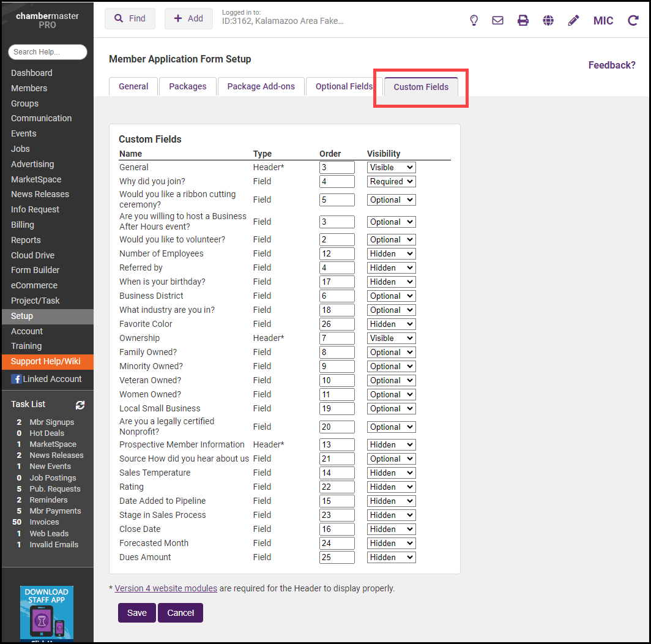Click the refresh arrow icon top right

pos(633,20)
